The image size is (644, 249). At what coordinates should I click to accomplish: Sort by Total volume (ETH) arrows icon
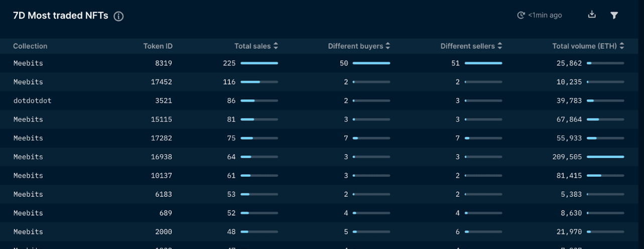622,46
